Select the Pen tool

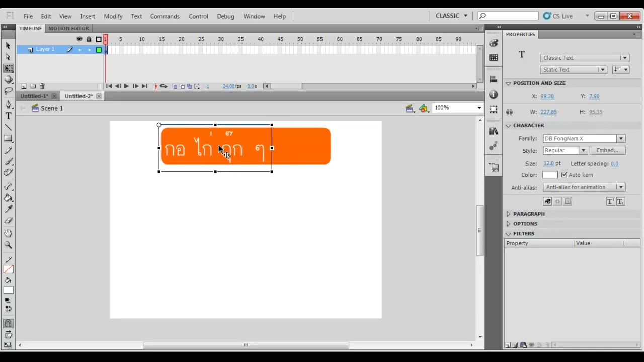[x=8, y=104]
